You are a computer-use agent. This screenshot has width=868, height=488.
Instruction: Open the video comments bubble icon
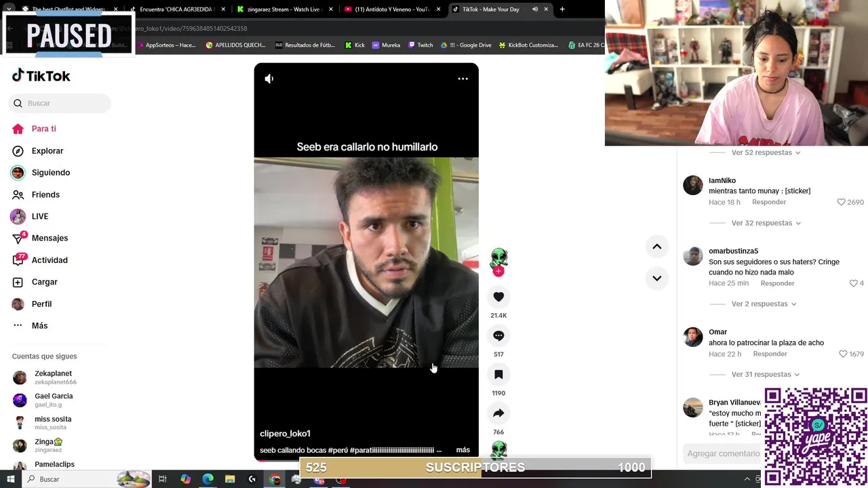click(498, 335)
